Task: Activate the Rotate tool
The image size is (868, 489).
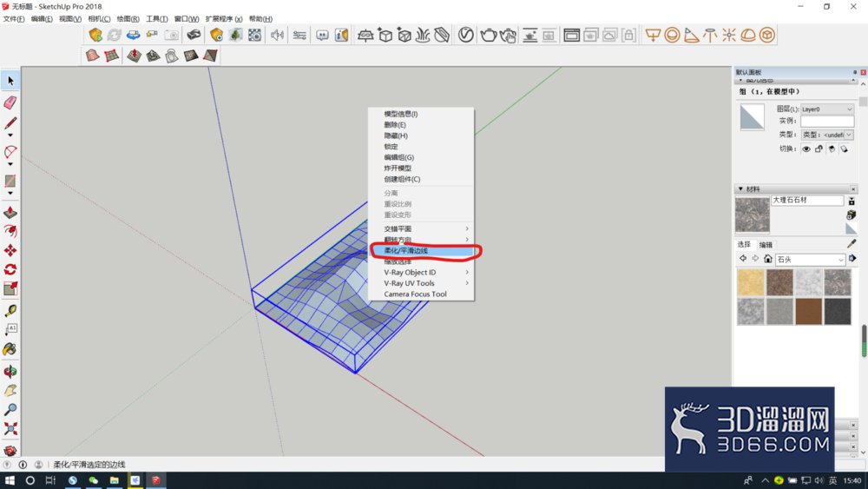Action: [x=10, y=269]
